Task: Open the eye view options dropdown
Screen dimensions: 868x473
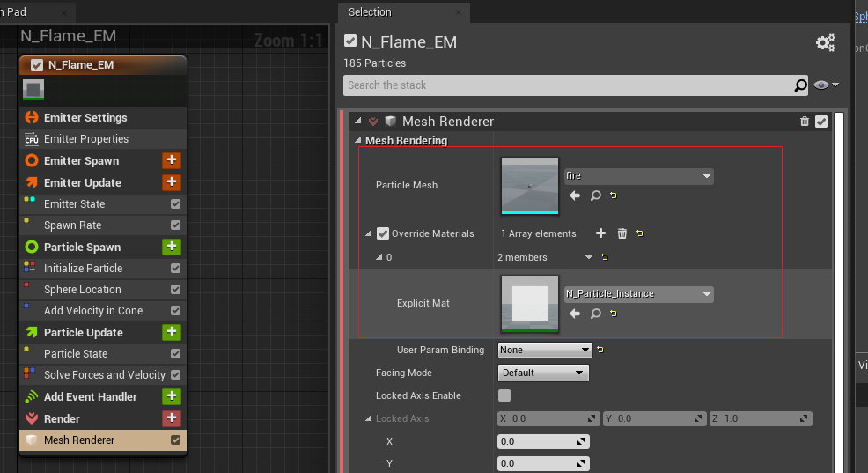Action: coord(826,85)
